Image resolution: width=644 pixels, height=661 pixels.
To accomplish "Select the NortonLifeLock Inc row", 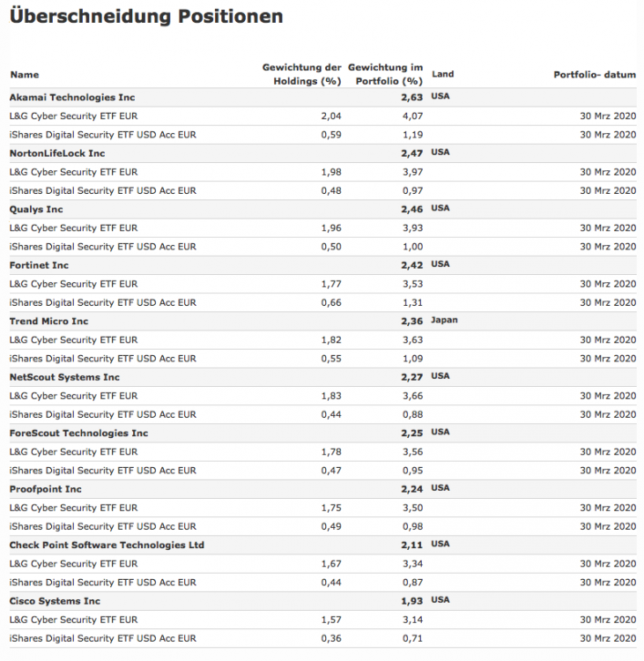I will coord(58,153).
